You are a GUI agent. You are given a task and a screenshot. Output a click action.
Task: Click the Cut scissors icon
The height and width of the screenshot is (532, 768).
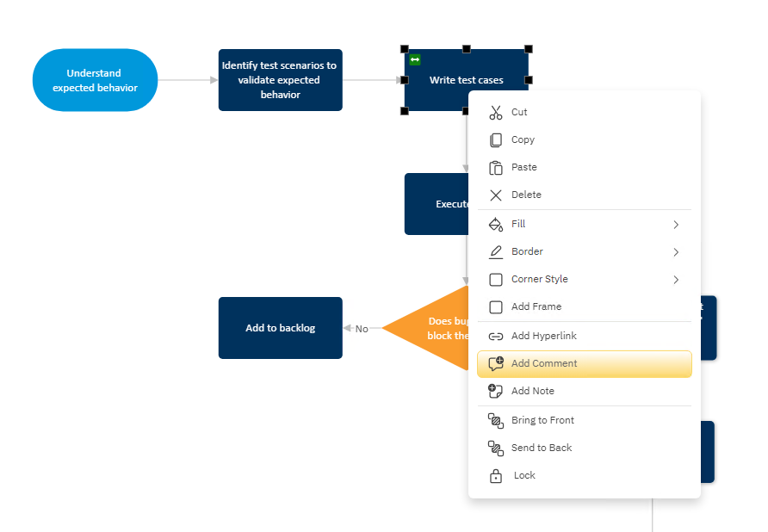(x=496, y=113)
